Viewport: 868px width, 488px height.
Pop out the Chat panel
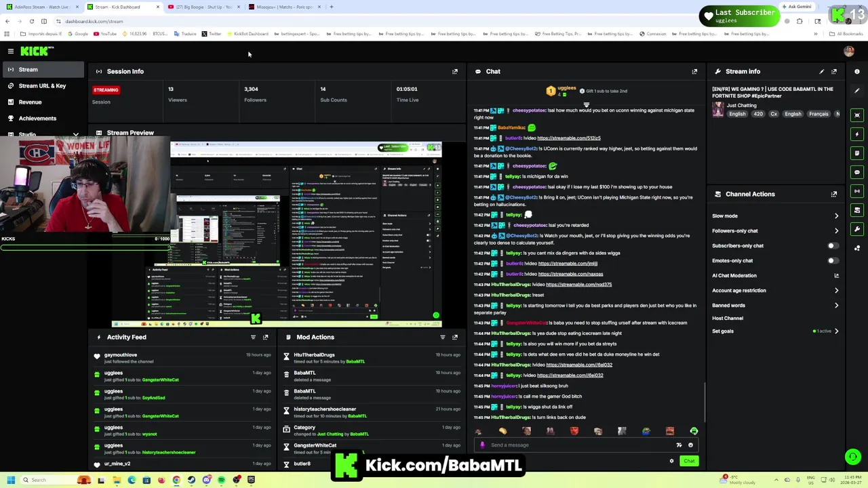[x=694, y=71]
